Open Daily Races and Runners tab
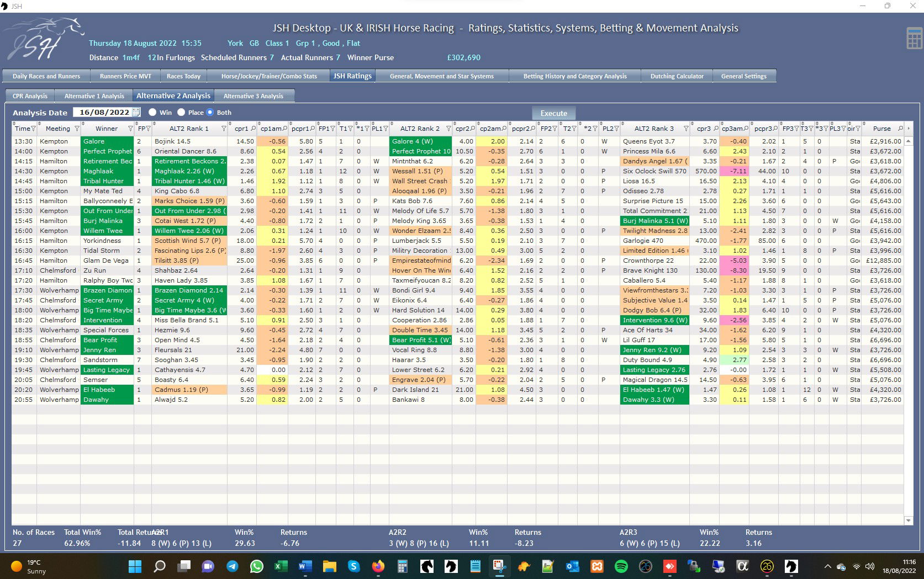The width and height of the screenshot is (924, 579). click(46, 76)
